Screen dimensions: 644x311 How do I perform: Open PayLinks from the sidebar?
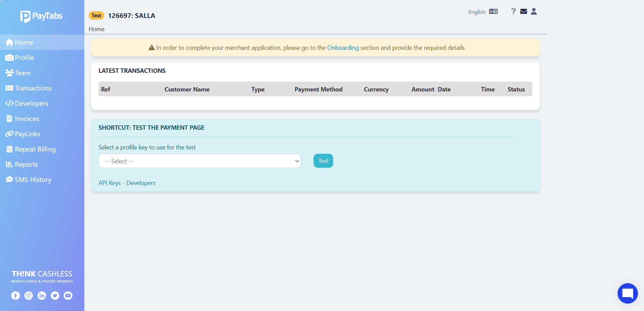(27, 134)
